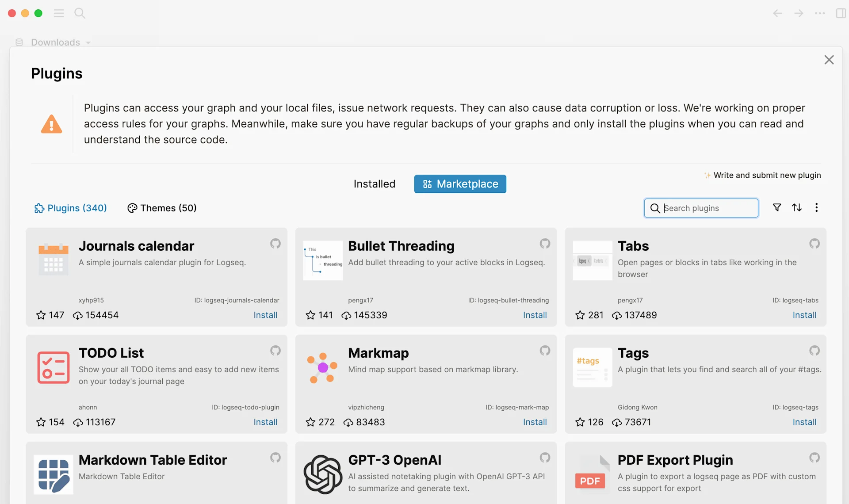The height and width of the screenshot is (504, 849).
Task: Expand the Downloads graph dropdown
Action: (x=88, y=43)
